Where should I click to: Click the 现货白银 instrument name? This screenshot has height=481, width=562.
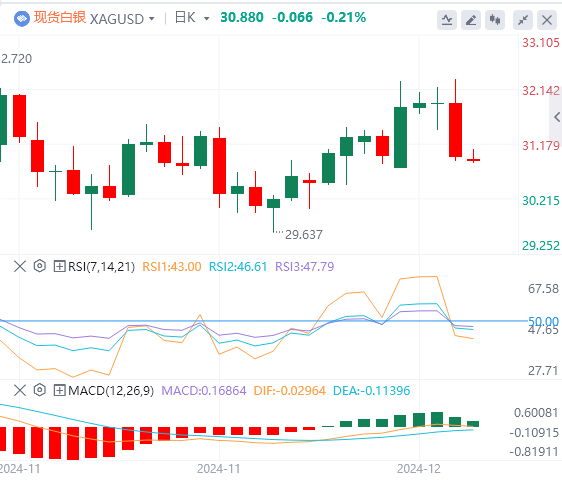coord(60,18)
